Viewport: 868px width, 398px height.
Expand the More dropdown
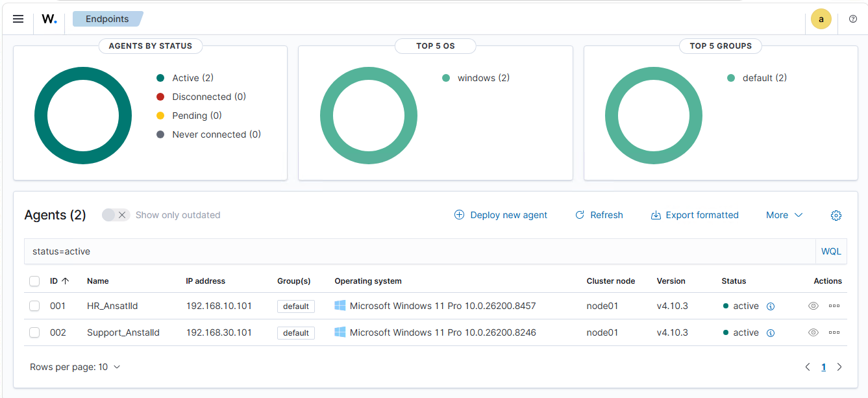pyautogui.click(x=784, y=215)
